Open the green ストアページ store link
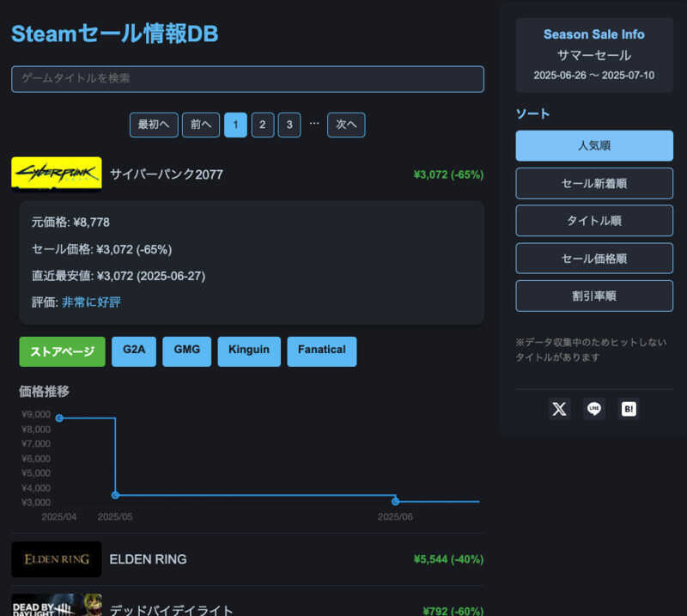The width and height of the screenshot is (687, 616). (62, 351)
